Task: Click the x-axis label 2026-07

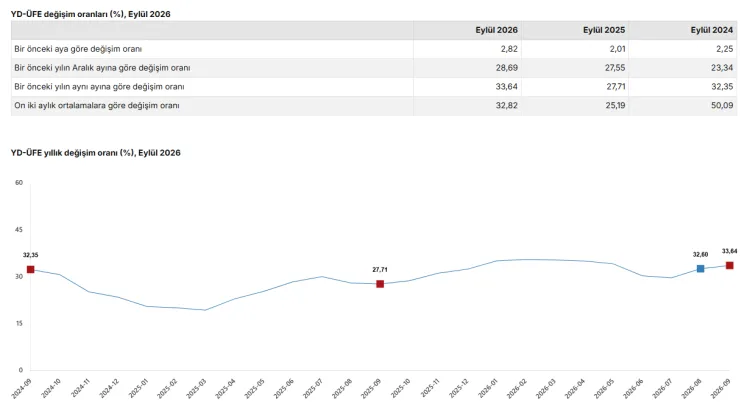Action: coord(662,388)
